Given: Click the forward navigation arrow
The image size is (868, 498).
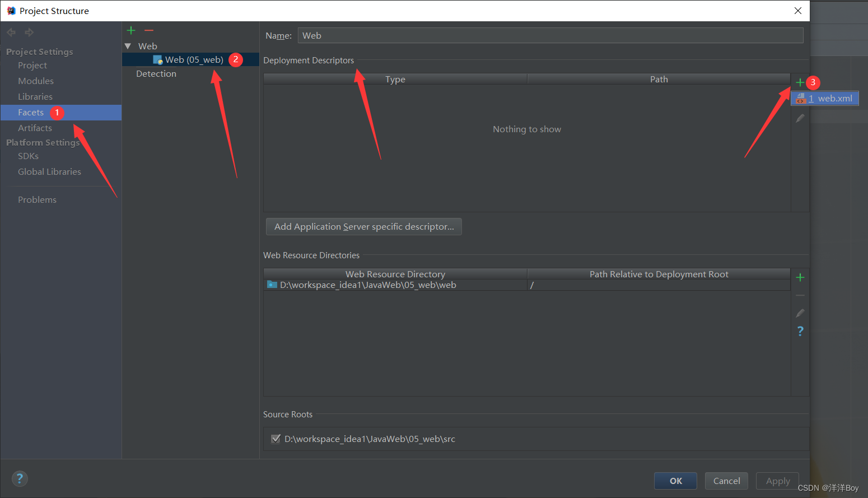Looking at the screenshot, I should 29,32.
